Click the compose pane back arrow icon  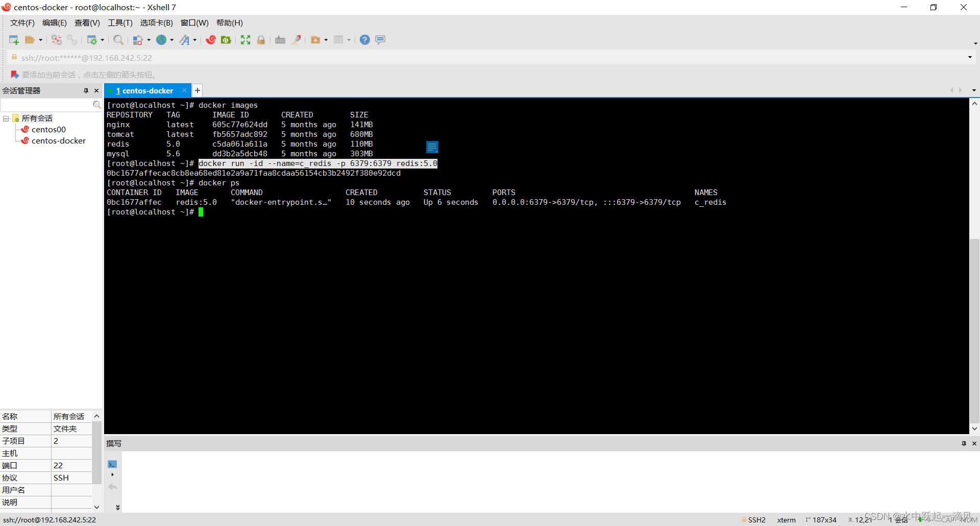(112, 487)
